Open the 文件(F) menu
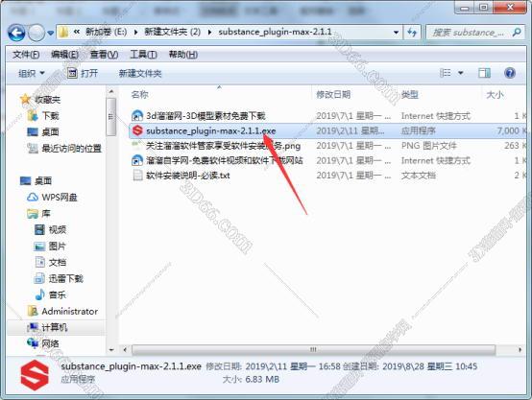532x400 pixels. coord(26,55)
